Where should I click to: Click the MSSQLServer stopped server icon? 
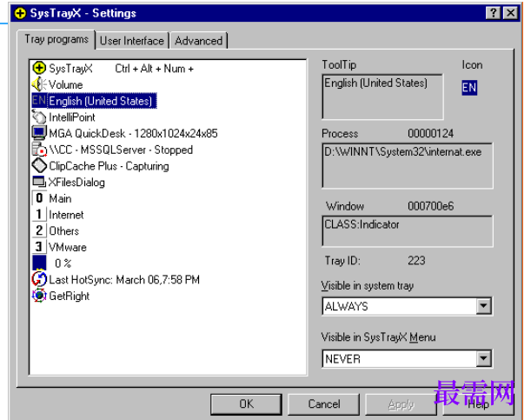(x=39, y=150)
